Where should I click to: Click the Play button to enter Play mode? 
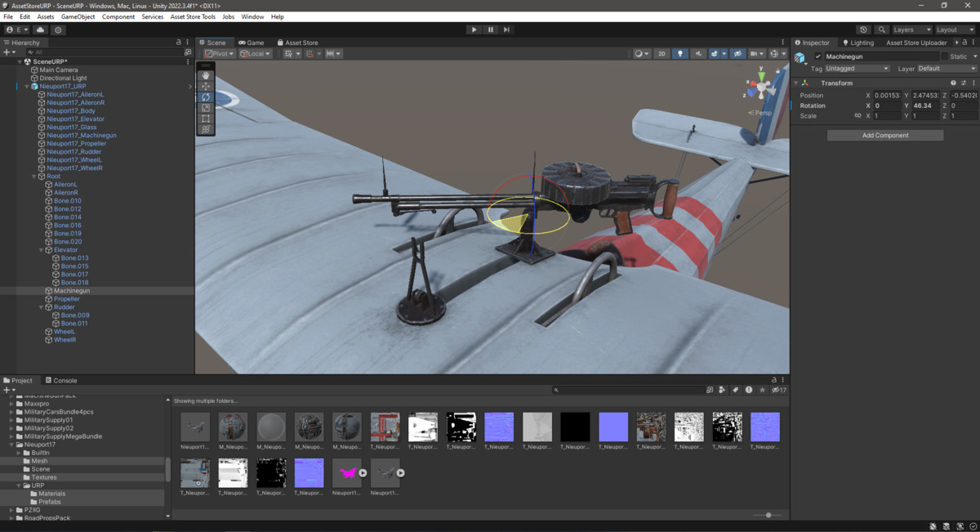point(474,29)
